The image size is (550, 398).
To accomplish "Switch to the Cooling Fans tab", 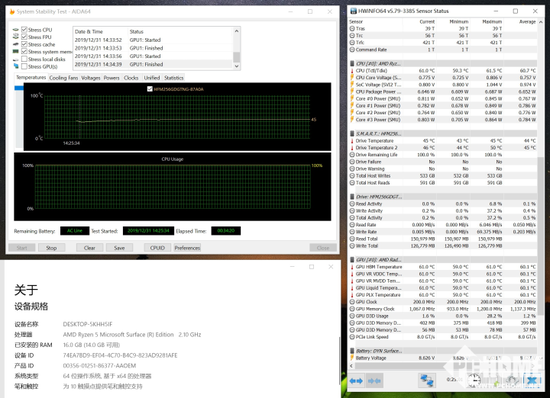I will (63, 78).
